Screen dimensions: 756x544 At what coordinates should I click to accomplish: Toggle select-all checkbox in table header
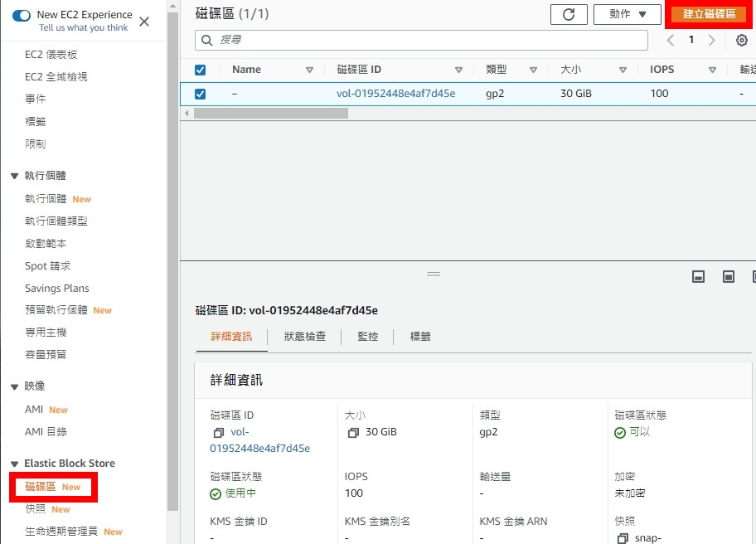click(x=200, y=70)
